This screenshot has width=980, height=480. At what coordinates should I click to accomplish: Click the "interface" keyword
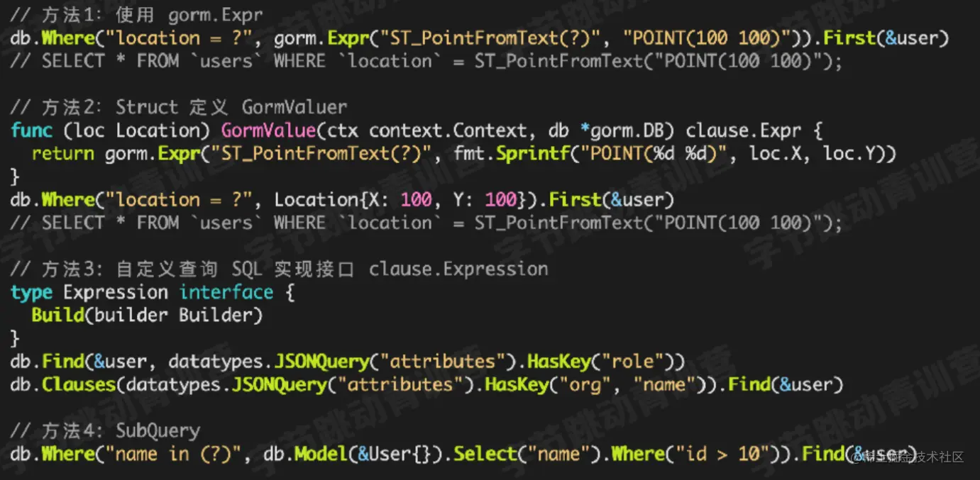point(226,292)
